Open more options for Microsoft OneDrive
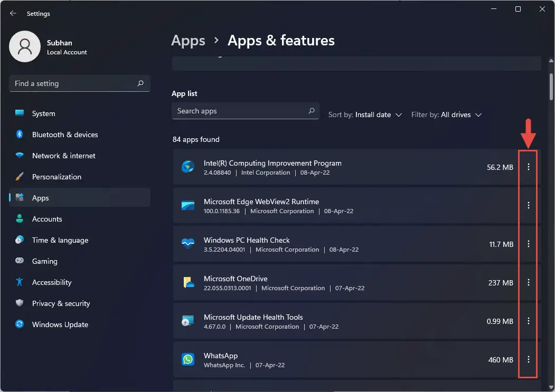555x392 pixels. tap(528, 282)
